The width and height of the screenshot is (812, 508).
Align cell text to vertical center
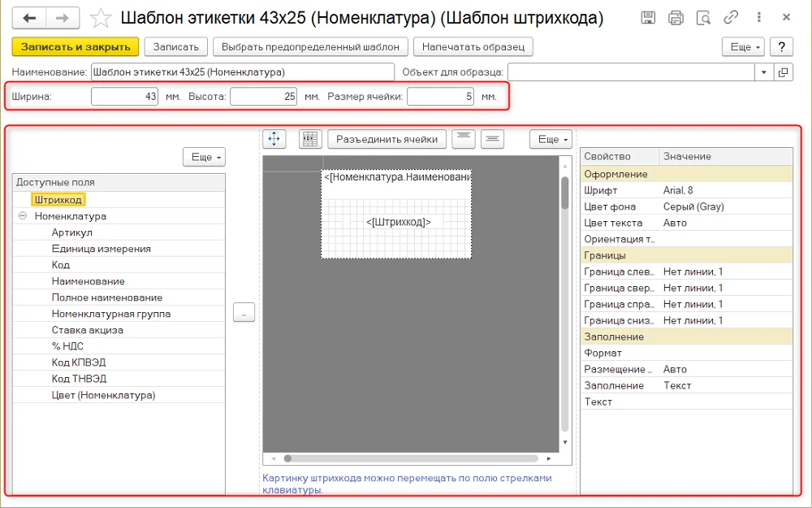coord(493,139)
